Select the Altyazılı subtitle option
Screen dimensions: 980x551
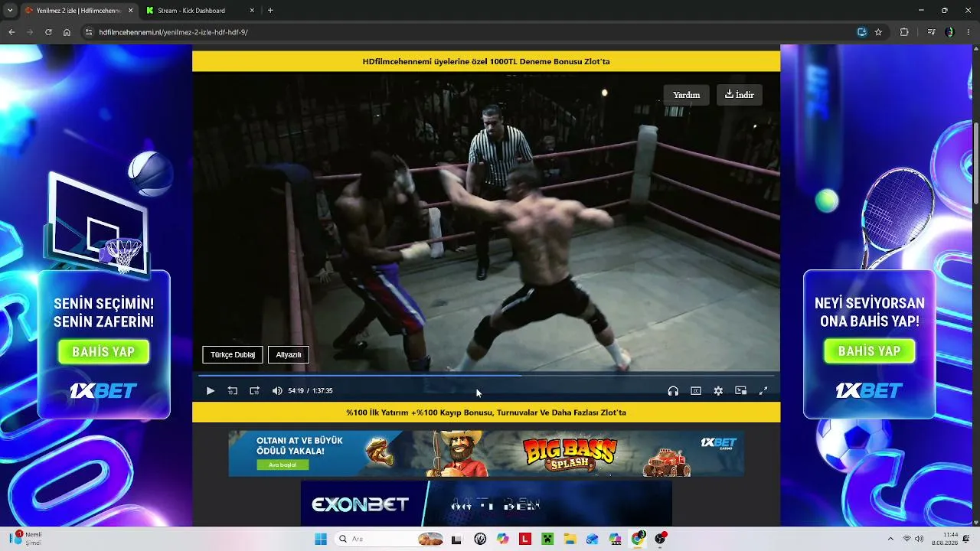289,355
